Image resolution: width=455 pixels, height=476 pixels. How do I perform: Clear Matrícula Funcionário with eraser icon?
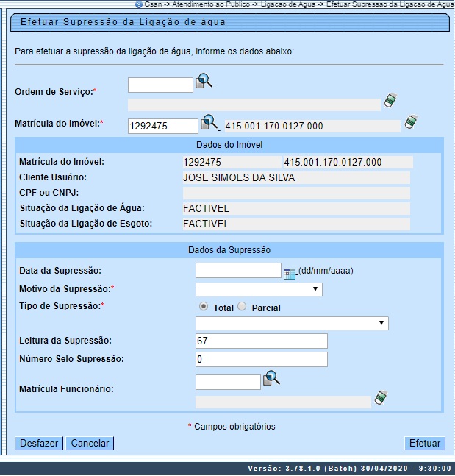click(381, 397)
